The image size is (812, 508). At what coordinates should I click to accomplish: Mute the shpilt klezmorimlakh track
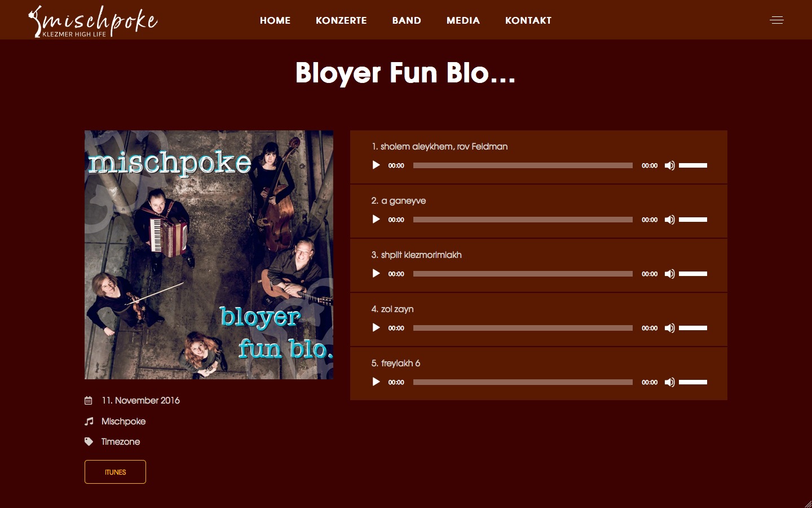pyautogui.click(x=669, y=274)
